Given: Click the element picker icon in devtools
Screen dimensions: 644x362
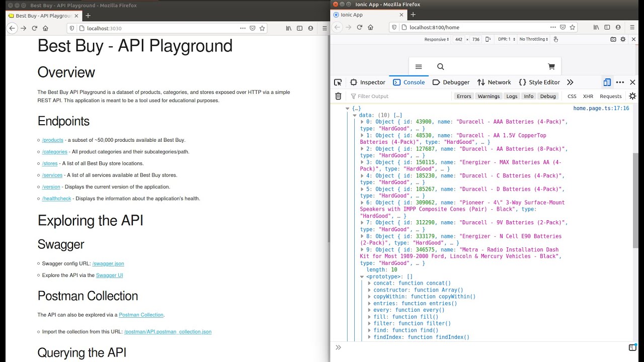Looking at the screenshot, I should [x=338, y=82].
